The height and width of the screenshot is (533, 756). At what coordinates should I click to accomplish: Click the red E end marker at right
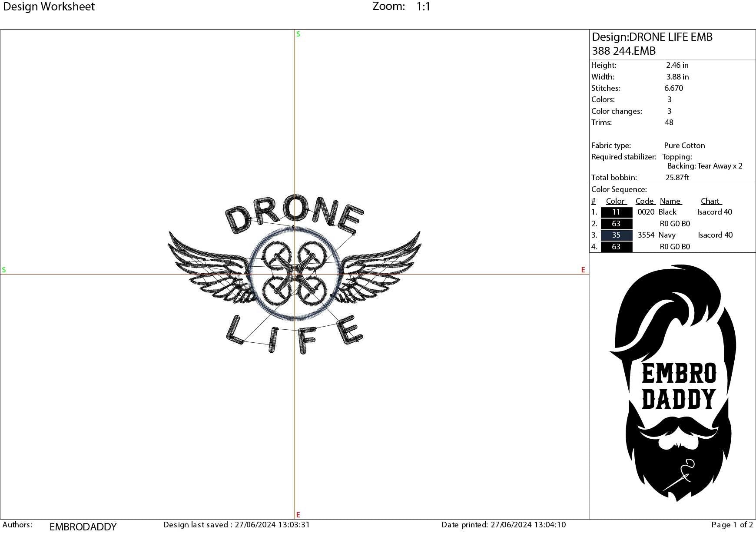(x=582, y=270)
